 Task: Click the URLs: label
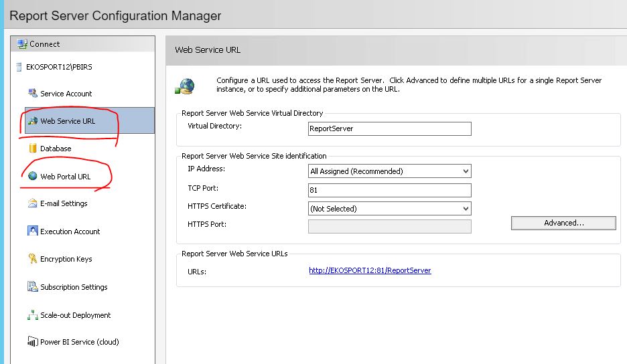pyautogui.click(x=197, y=272)
